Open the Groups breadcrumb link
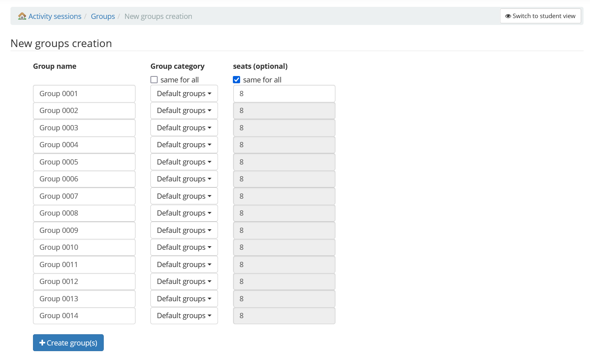Screen dimensions: 590x364 coord(103,16)
